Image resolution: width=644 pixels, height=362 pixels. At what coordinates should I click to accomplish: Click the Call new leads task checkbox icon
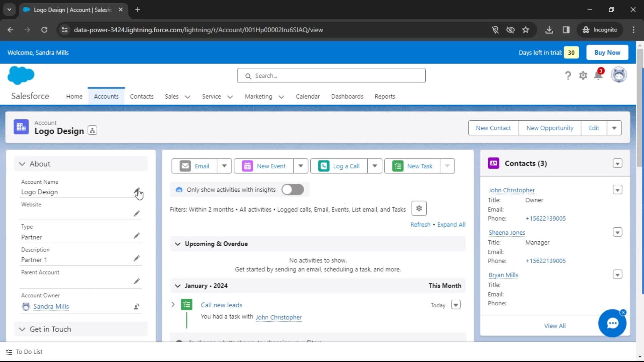coord(187,305)
